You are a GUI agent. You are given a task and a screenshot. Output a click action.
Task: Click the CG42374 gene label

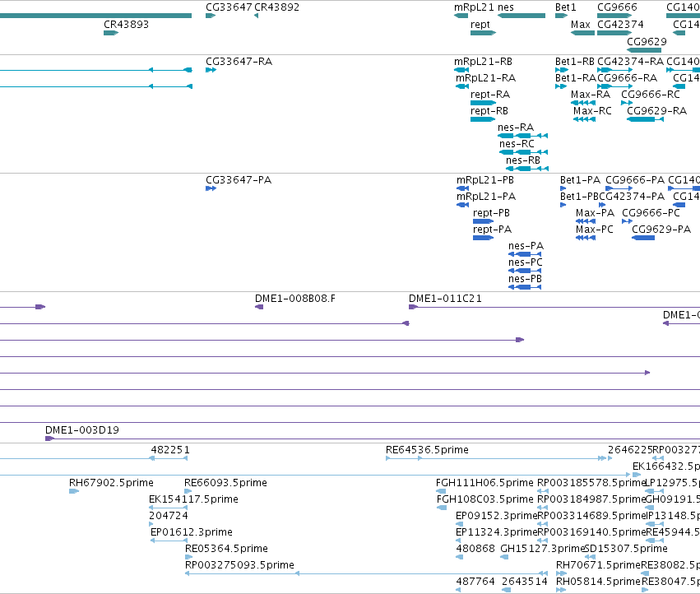point(620,24)
